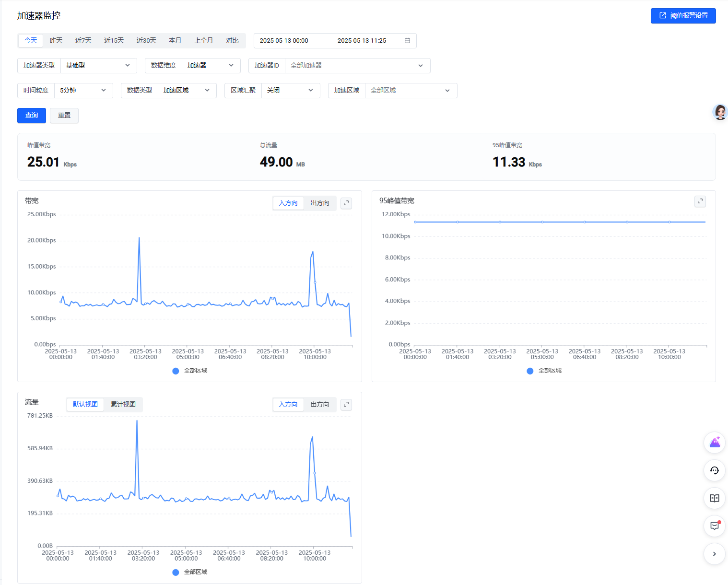Viewport: 728px width, 585px height.
Task: Switch 流量 chart to 累计视图
Action: 123,405
